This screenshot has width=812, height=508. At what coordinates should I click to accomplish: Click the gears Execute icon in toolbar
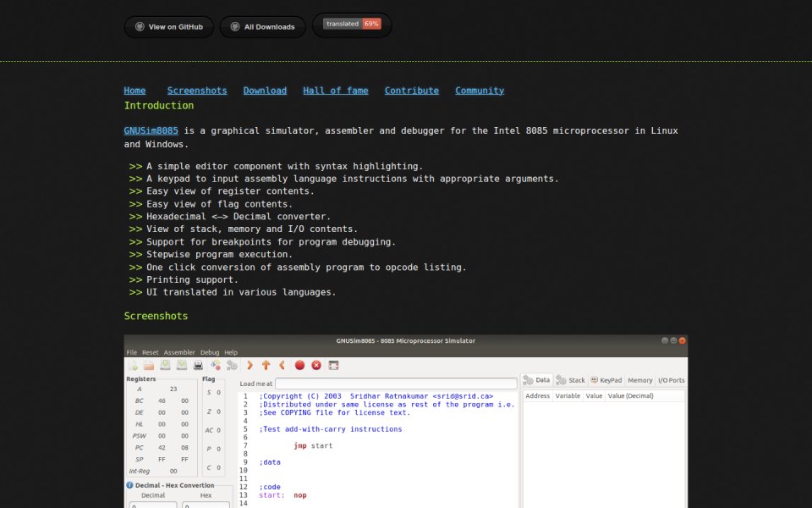[232, 366]
